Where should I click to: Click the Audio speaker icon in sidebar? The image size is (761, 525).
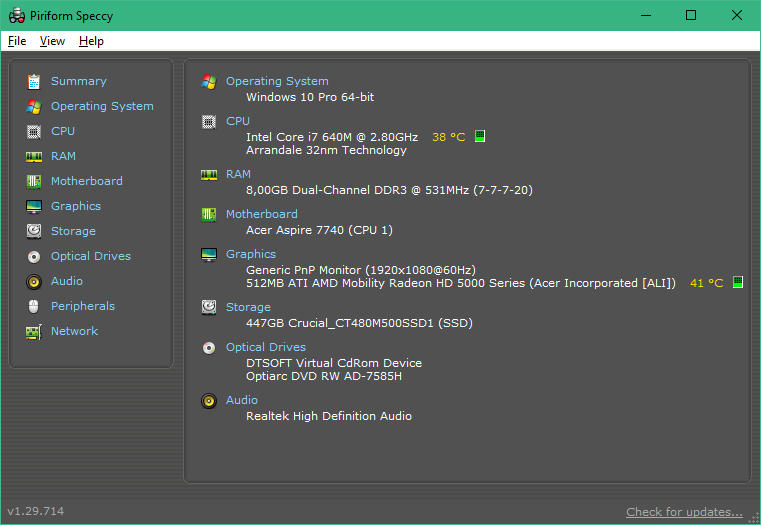pos(34,281)
